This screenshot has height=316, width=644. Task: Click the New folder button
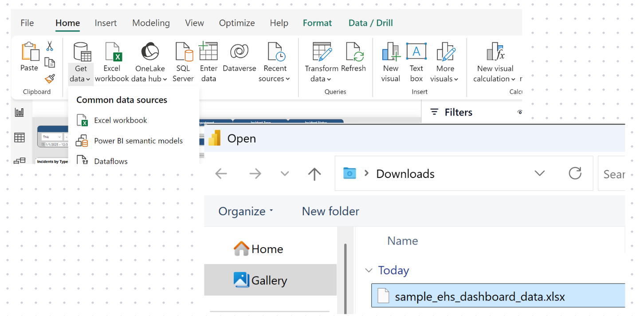[x=330, y=211]
